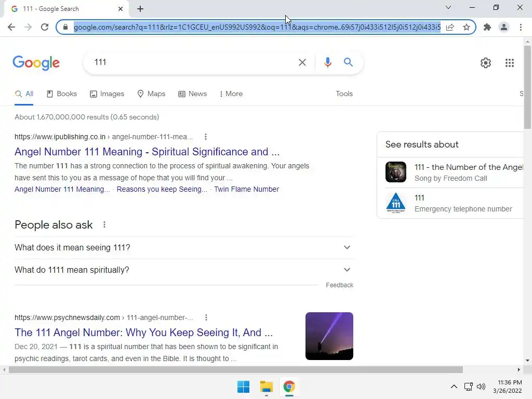Click the search input field containing 111
The width and height of the screenshot is (532, 399).
click(193, 62)
